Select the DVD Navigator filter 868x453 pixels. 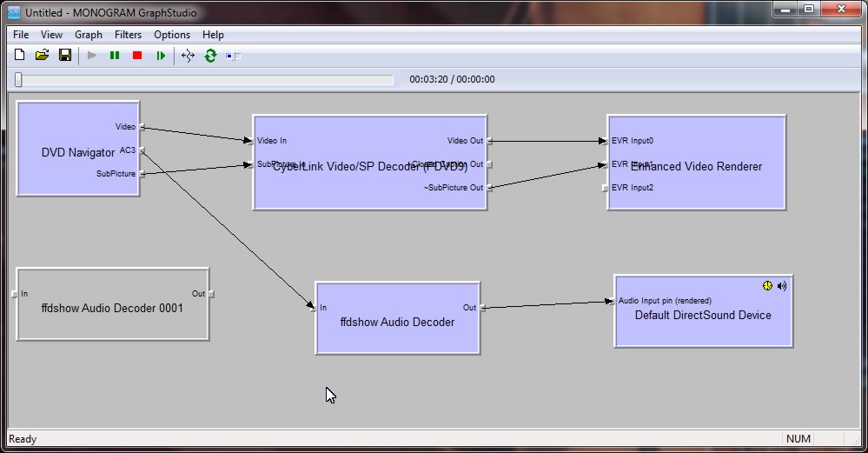coord(78,149)
